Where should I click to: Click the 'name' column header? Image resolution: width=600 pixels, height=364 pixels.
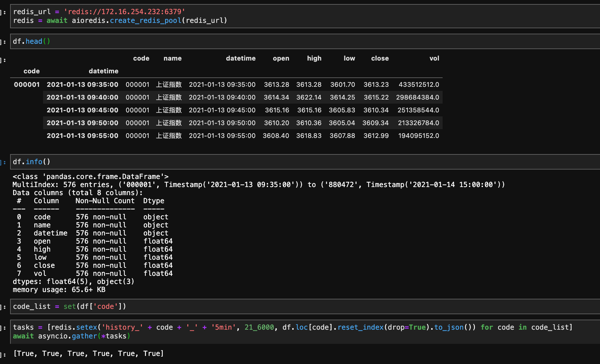click(x=173, y=58)
